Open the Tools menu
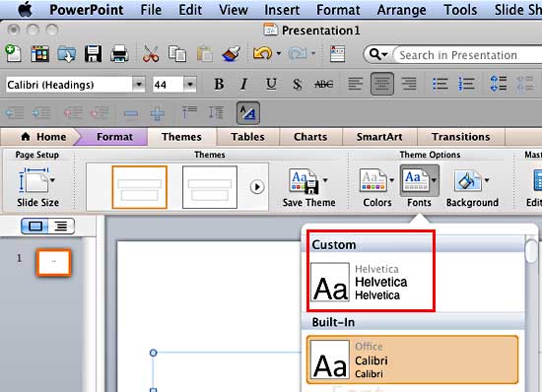The width and height of the screenshot is (542, 392). click(460, 10)
